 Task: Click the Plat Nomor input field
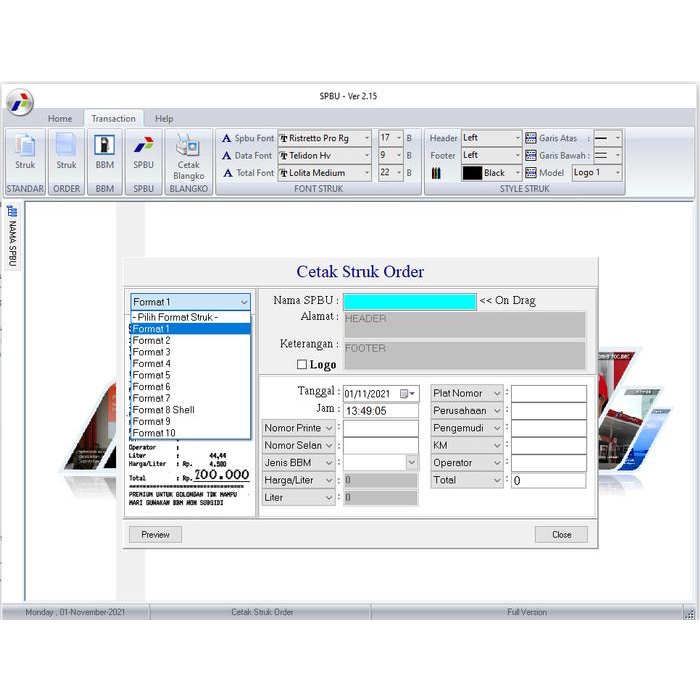coord(549,393)
